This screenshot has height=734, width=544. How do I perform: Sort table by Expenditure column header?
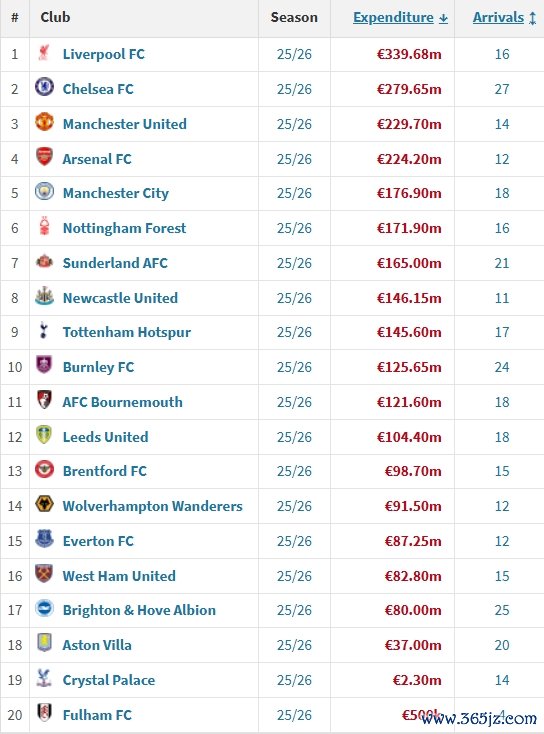pyautogui.click(x=393, y=17)
